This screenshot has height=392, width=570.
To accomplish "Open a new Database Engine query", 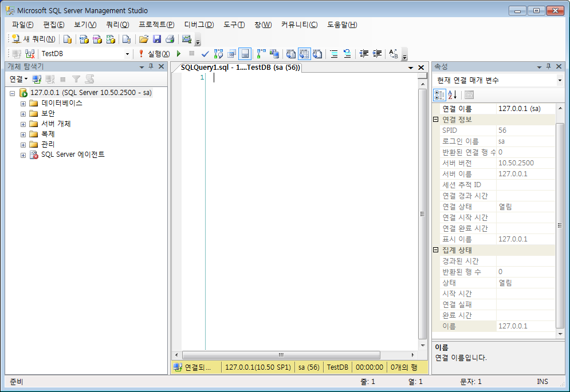I will click(x=67, y=39).
